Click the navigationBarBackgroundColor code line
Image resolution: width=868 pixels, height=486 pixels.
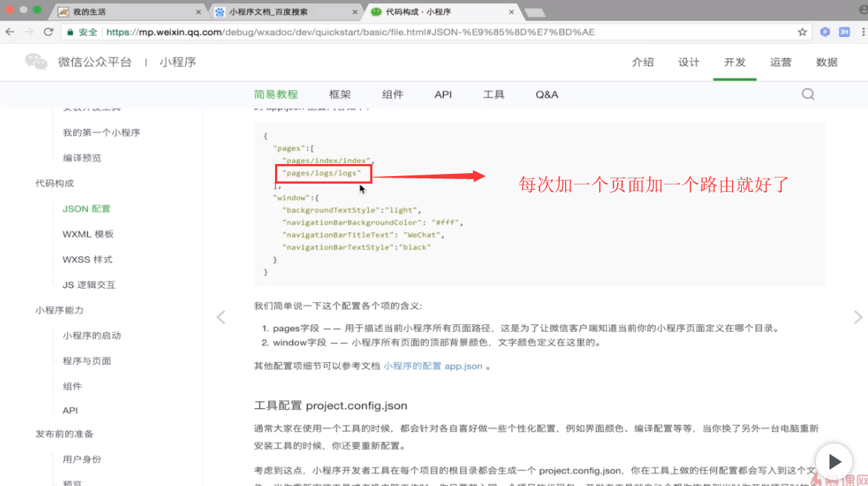pyautogui.click(x=372, y=223)
